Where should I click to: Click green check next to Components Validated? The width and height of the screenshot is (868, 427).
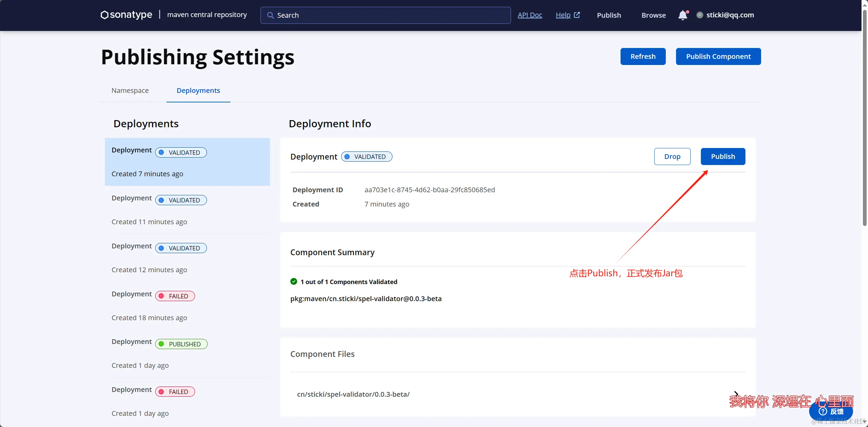294,281
